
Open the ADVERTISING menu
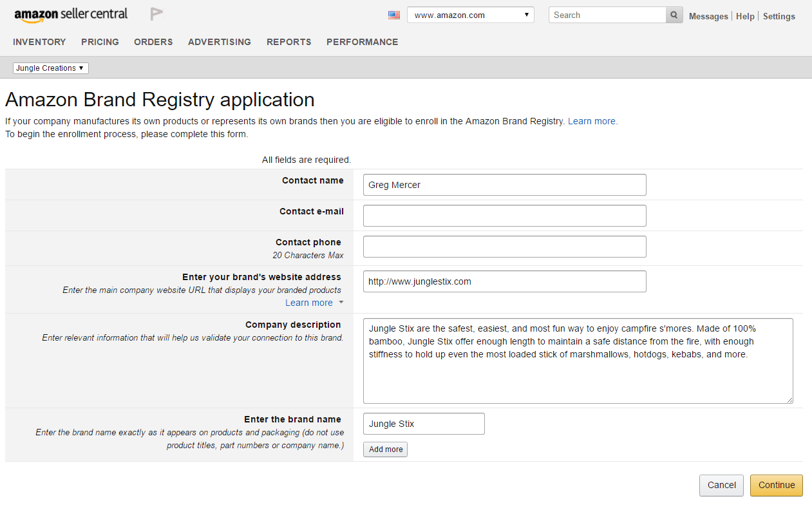pos(220,42)
